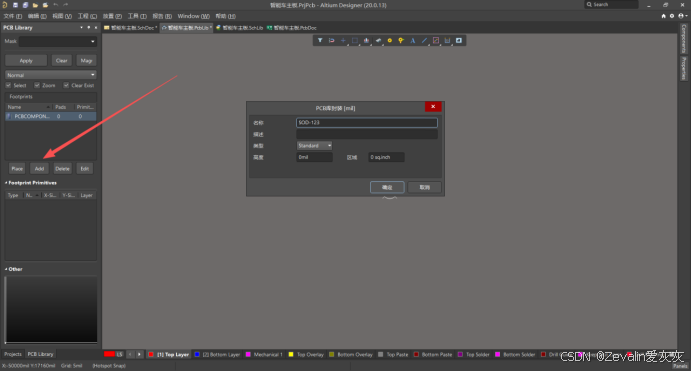This screenshot has height=371, width=692.
Task: Click the open project icon
Action: coord(45,5)
